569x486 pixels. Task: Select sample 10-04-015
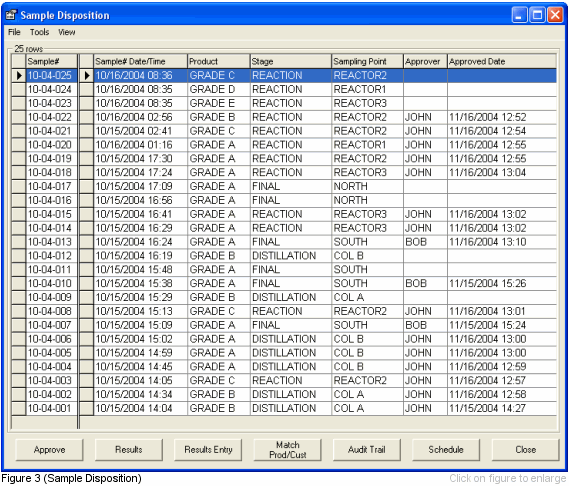coord(52,214)
